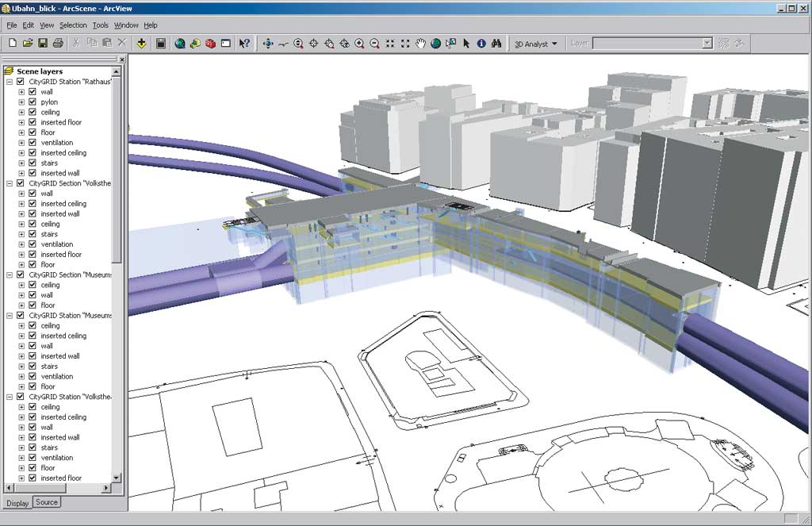Activate the Identify tool

[481, 44]
